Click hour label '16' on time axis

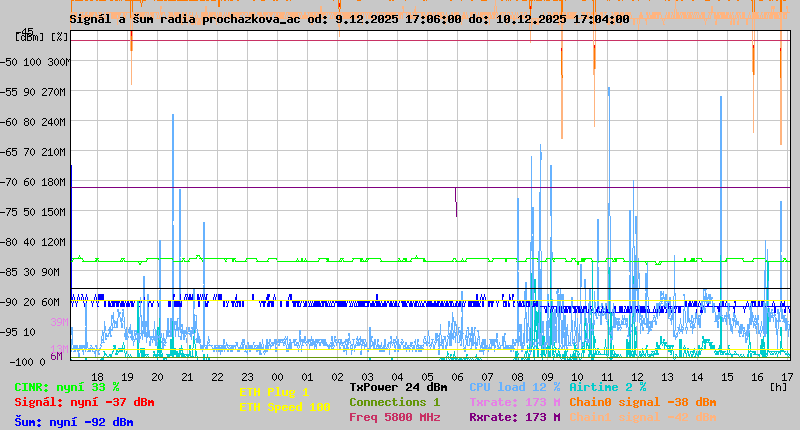point(757,377)
